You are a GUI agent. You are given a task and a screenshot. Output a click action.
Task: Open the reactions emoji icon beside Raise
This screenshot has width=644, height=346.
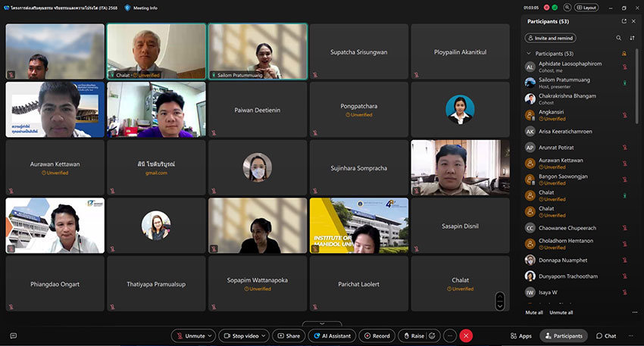tap(433, 335)
